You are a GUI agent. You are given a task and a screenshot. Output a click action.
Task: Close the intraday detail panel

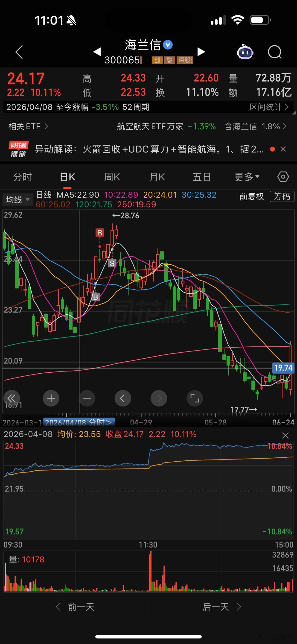pos(285,436)
